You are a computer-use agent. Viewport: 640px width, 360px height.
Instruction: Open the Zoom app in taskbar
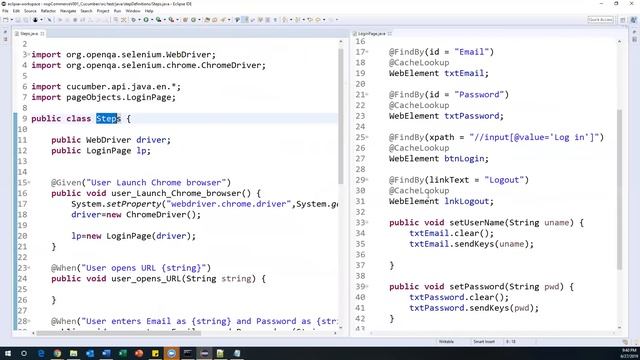tap(171, 353)
